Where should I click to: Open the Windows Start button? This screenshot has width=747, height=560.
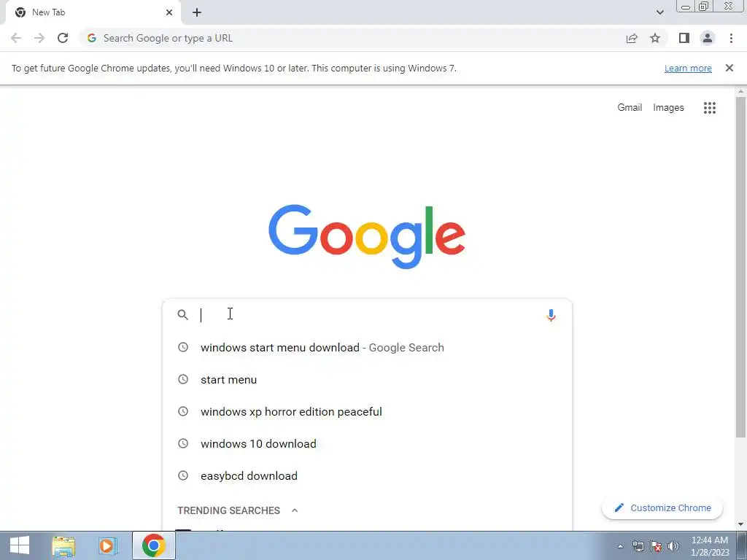pos(20,545)
